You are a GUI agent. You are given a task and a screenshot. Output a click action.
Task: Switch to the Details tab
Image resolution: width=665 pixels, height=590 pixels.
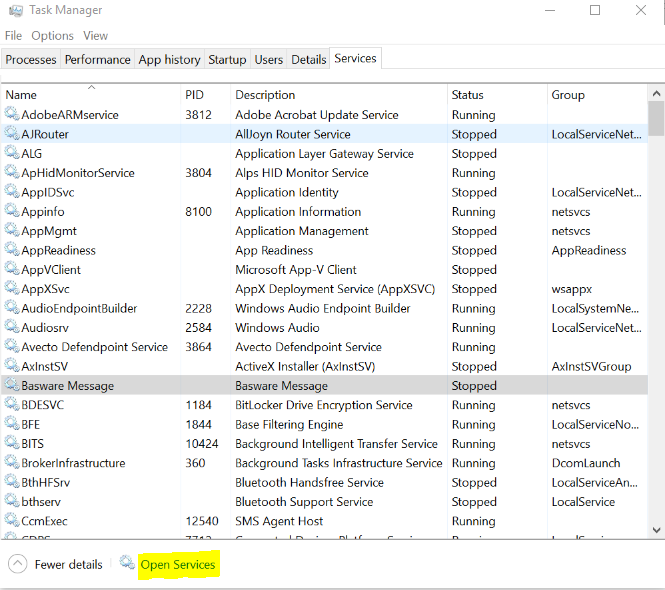click(x=308, y=59)
